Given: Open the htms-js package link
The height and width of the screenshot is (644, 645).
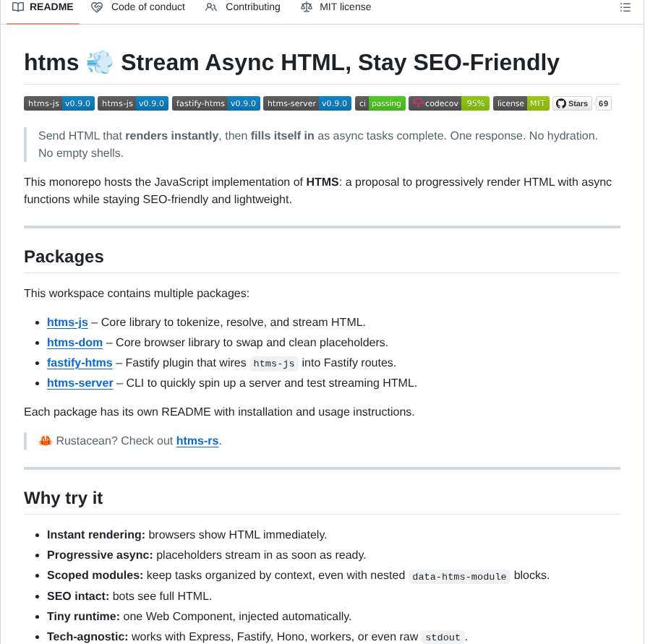Looking at the screenshot, I should (67, 322).
